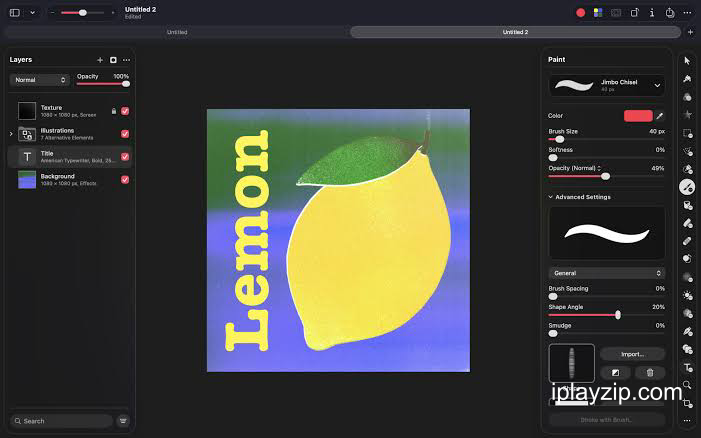Select the rectangular selection tool
701x438 pixels.
pyautogui.click(x=687, y=133)
